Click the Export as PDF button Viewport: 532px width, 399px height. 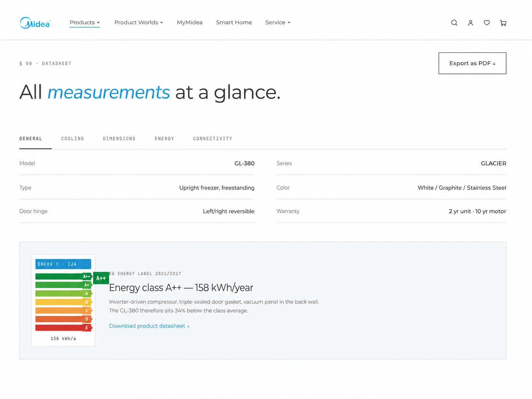472,63
